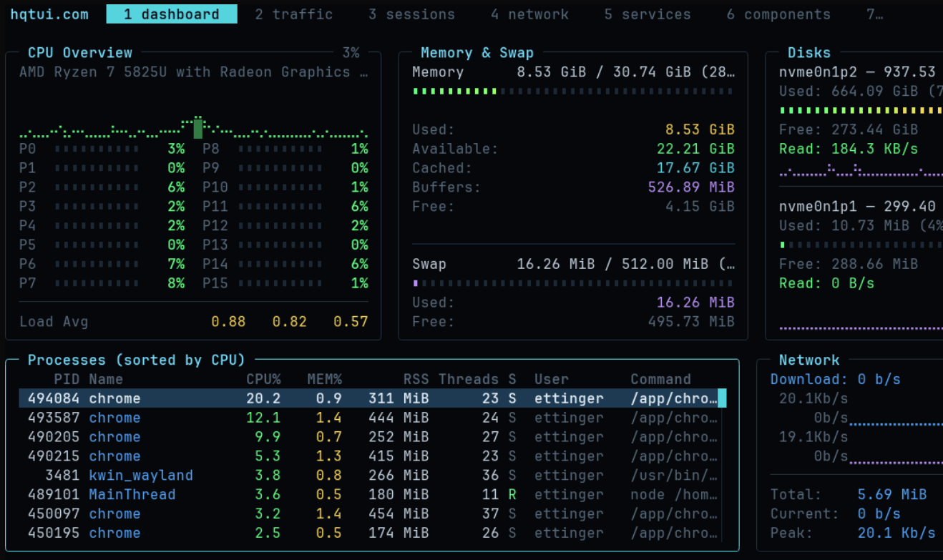Click the Load Avg value 0.88
Viewport: 943px width, 560px height.
tap(228, 322)
